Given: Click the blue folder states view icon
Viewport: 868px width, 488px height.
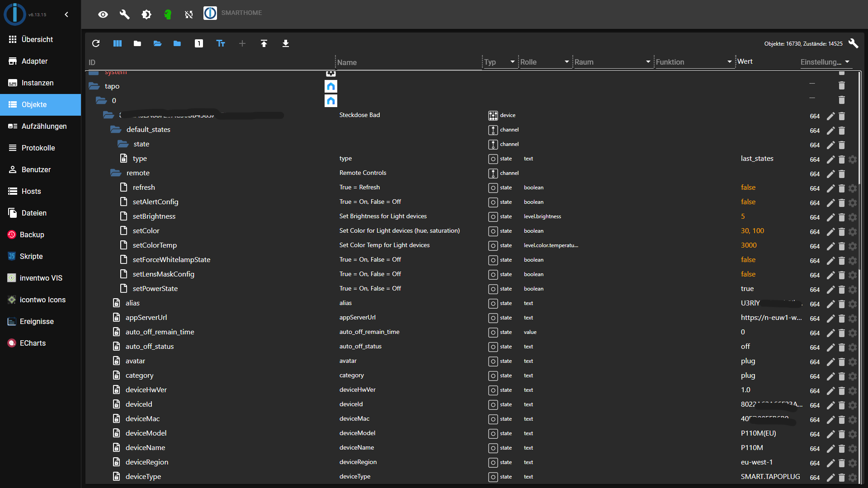Looking at the screenshot, I should point(177,43).
